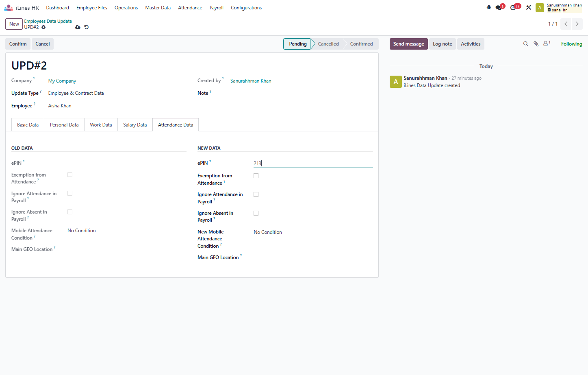Click the wrench tools icon in top bar
The width and height of the screenshot is (588, 375).
point(529,7)
